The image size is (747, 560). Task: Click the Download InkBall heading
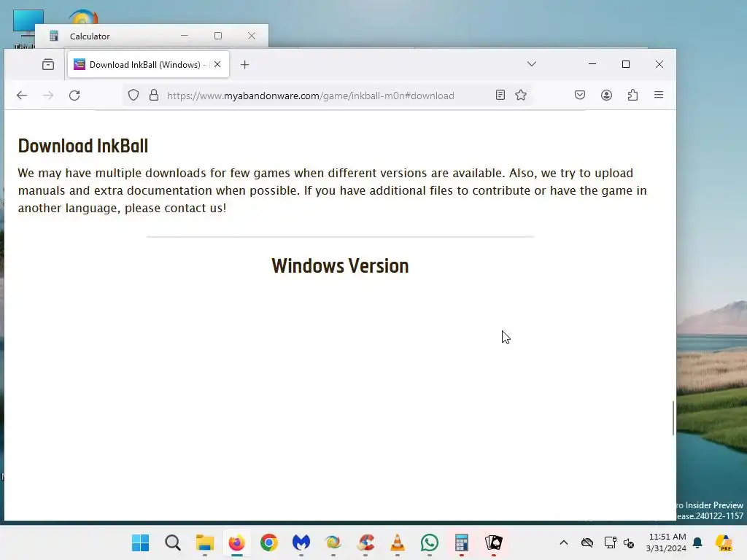coord(83,146)
